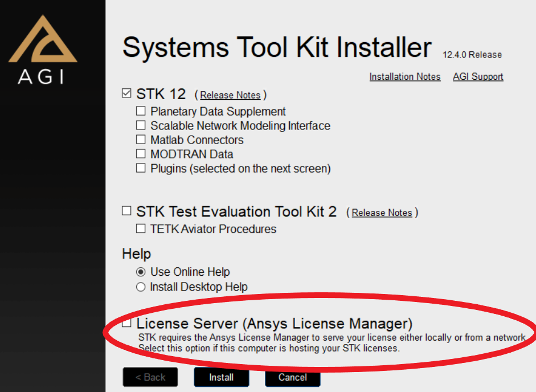Select the Use Online Help radio button
Viewport: 536px width, 392px height.
click(141, 272)
